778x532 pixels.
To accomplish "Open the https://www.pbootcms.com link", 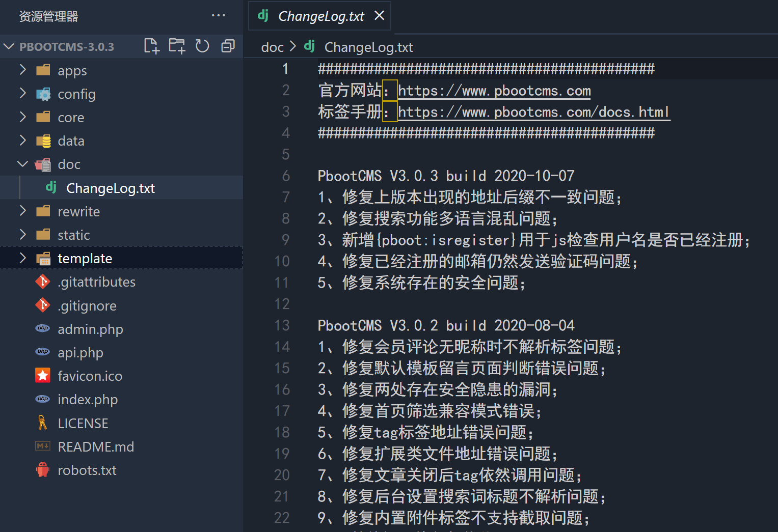I will [x=494, y=91].
